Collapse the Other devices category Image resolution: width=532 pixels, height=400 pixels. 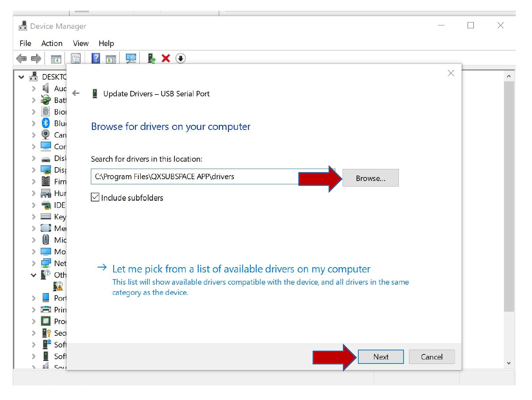tap(33, 275)
